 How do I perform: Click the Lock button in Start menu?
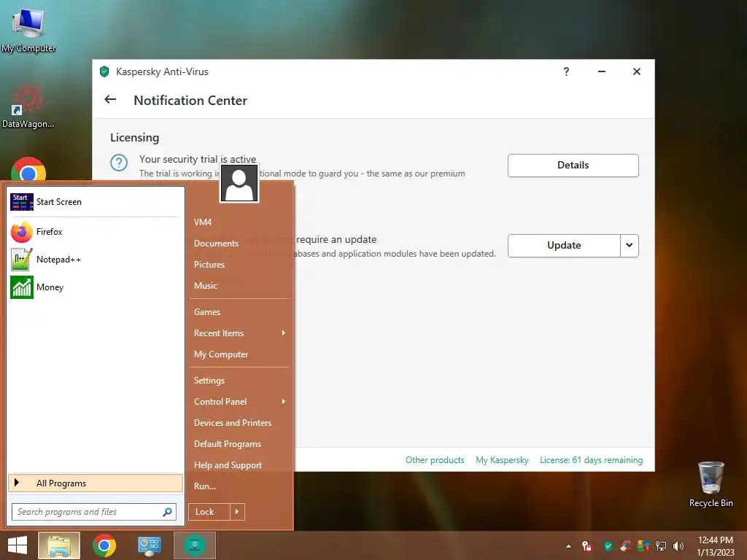(x=209, y=512)
